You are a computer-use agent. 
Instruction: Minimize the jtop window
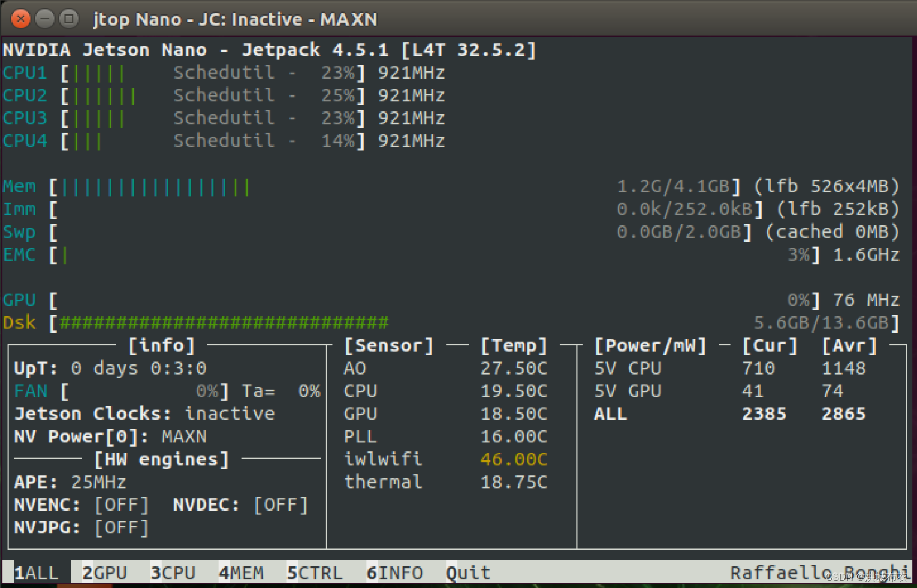click(45, 19)
